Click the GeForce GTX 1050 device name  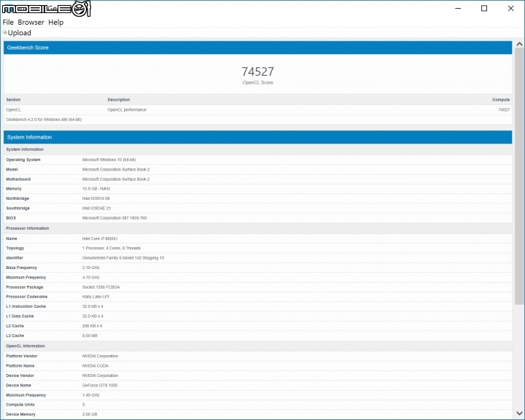(100, 386)
